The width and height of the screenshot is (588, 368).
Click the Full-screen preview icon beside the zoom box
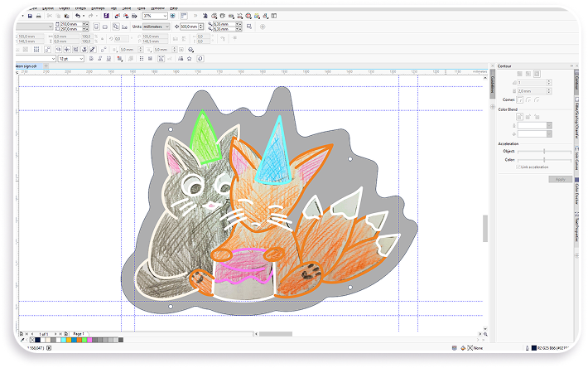173,16
